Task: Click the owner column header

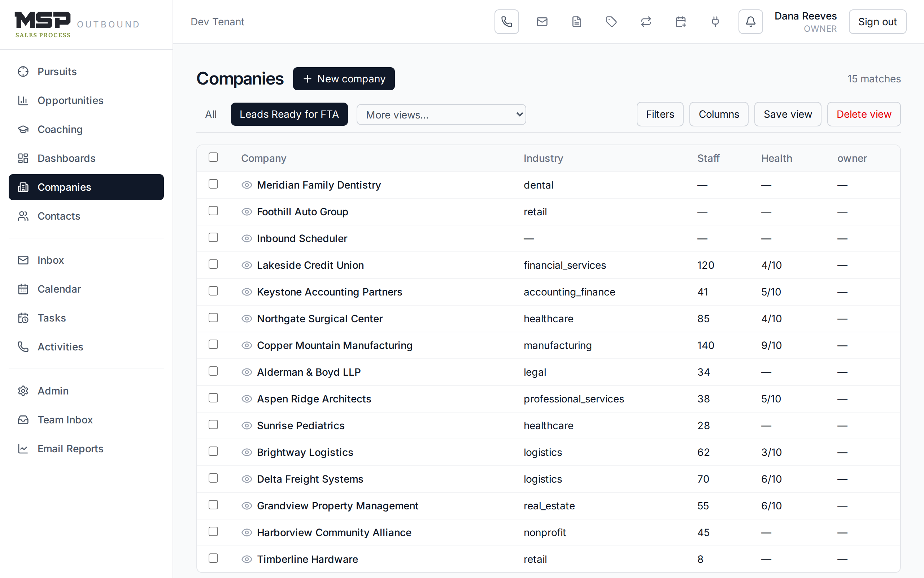Action: point(852,158)
